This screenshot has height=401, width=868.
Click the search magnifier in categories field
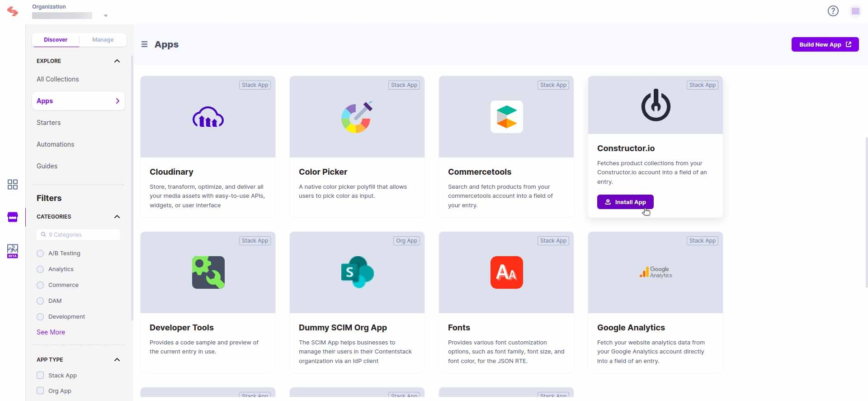[43, 234]
